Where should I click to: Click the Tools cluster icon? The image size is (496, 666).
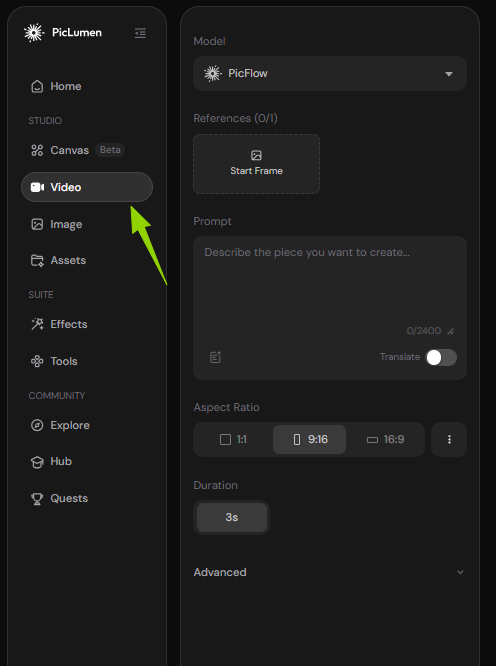click(37, 361)
